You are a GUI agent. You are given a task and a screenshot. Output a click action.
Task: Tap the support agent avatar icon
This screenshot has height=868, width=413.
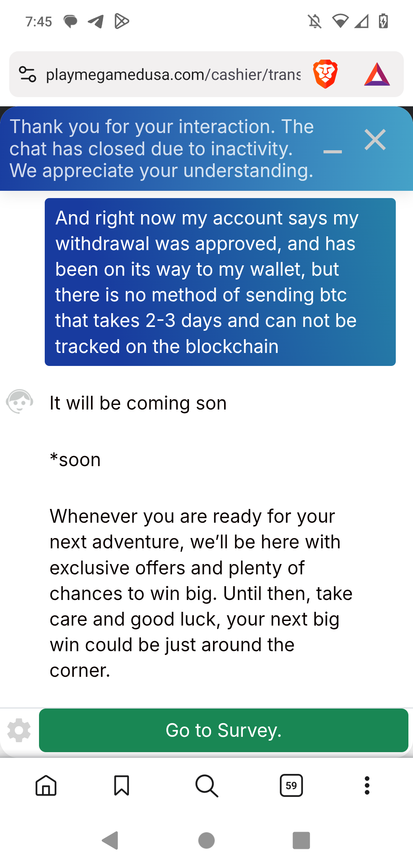[x=20, y=401]
